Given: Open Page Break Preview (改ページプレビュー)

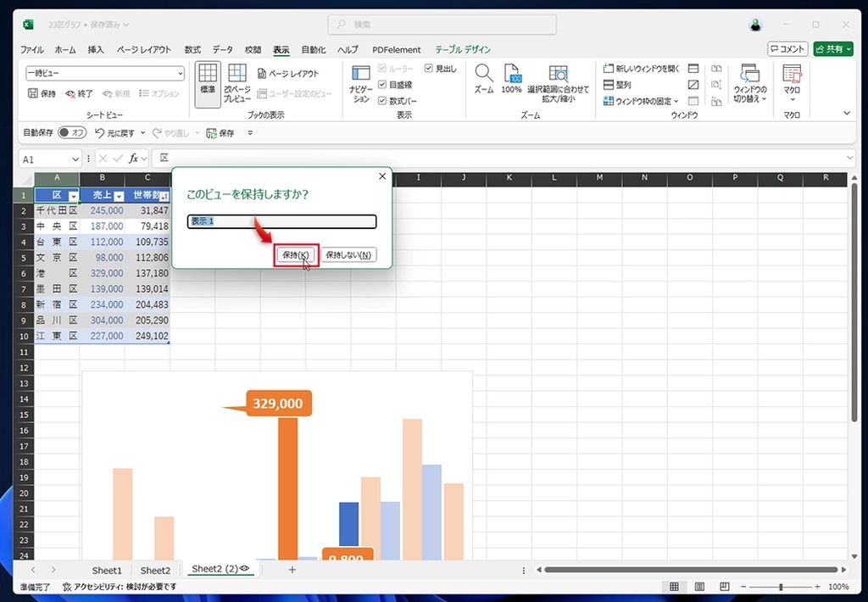Looking at the screenshot, I should click(x=237, y=84).
